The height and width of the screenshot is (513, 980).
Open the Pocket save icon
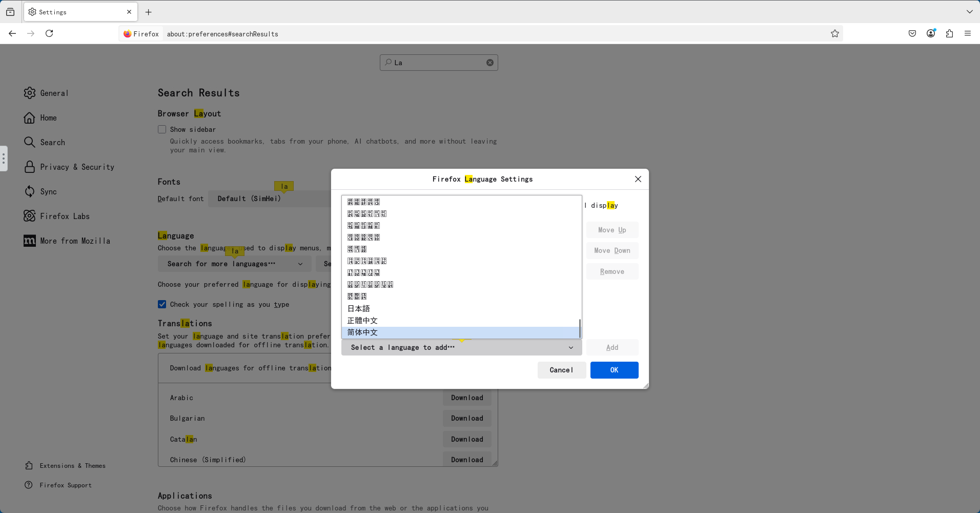tap(912, 33)
